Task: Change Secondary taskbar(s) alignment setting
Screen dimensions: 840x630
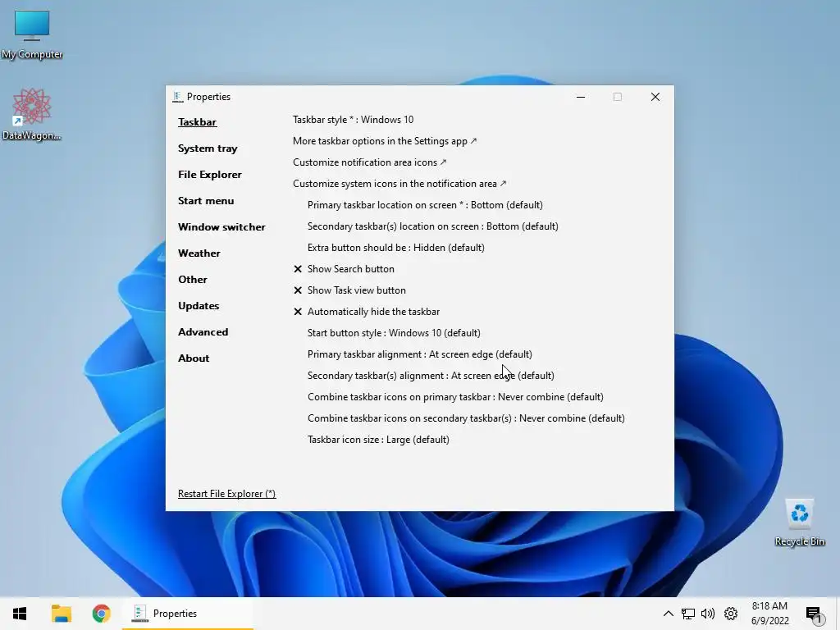Action: [x=431, y=376]
